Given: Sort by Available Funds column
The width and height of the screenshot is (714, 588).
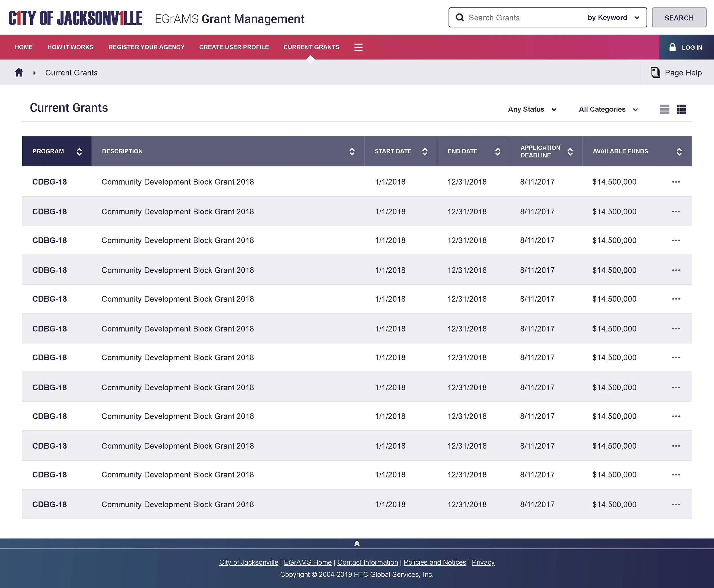Looking at the screenshot, I should pos(679,151).
